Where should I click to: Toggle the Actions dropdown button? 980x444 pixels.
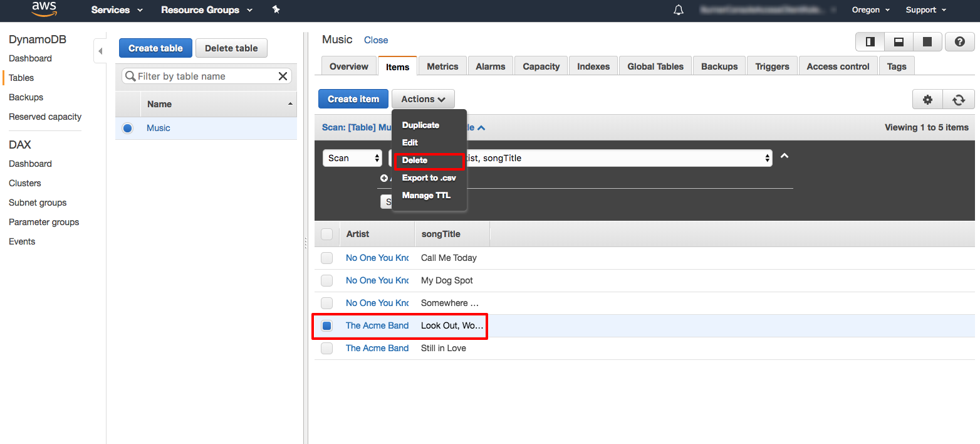423,99
